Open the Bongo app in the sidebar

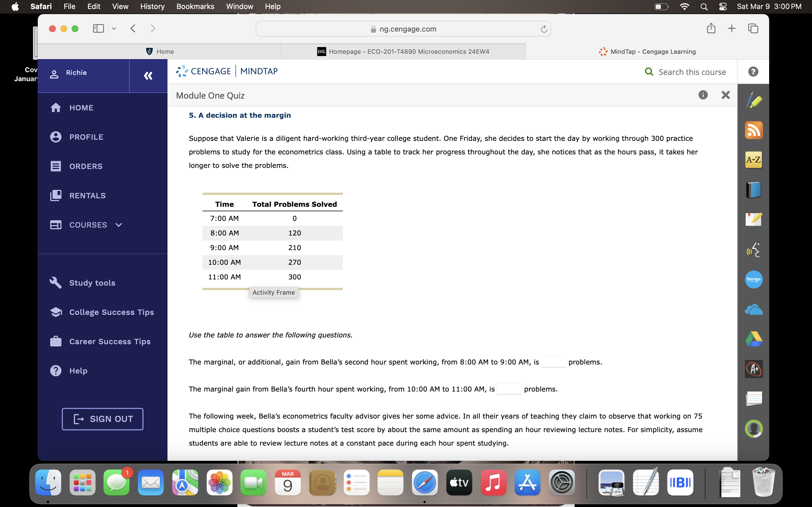click(x=754, y=279)
